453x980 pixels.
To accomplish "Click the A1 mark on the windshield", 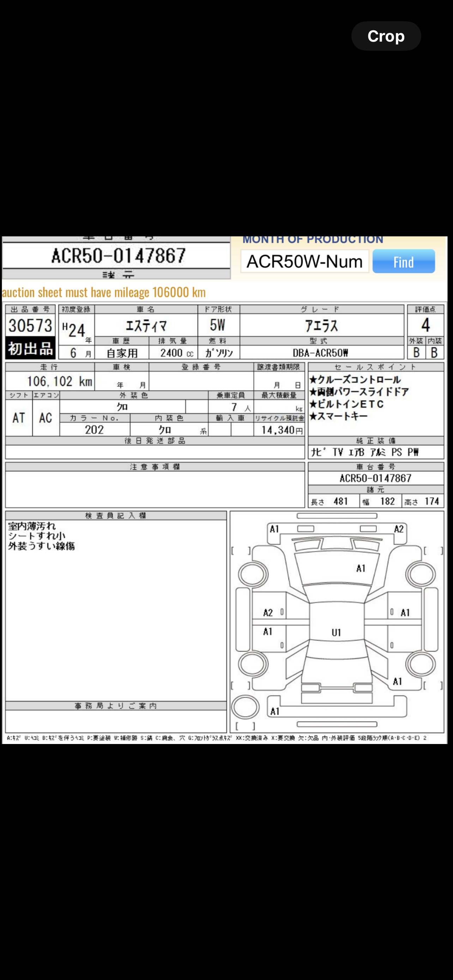I will (x=361, y=568).
